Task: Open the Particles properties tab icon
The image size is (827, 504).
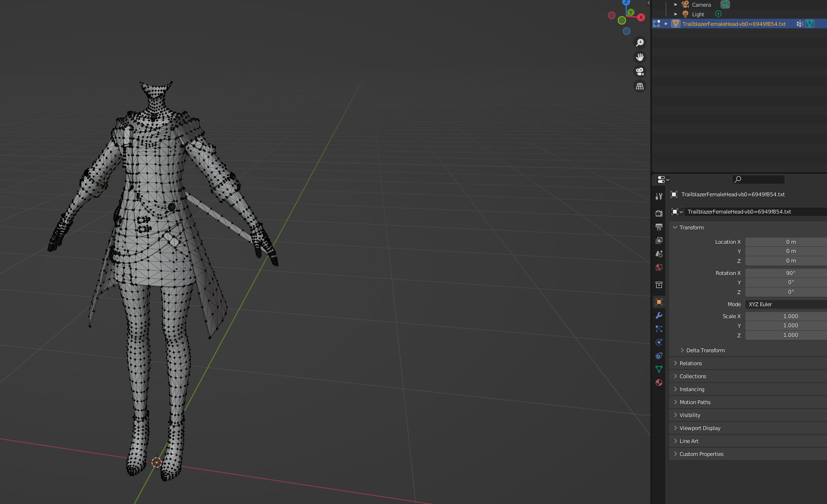Action: point(659,329)
